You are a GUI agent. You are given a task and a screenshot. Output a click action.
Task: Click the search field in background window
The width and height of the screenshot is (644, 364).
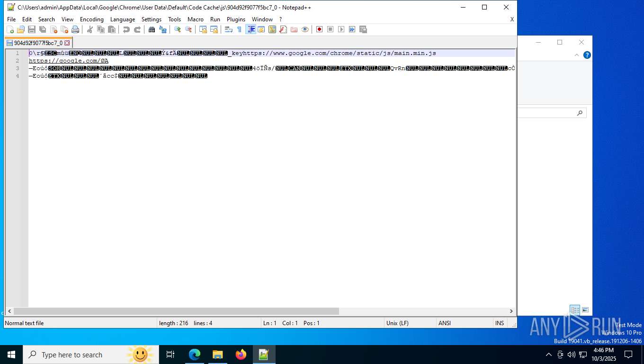(552, 113)
